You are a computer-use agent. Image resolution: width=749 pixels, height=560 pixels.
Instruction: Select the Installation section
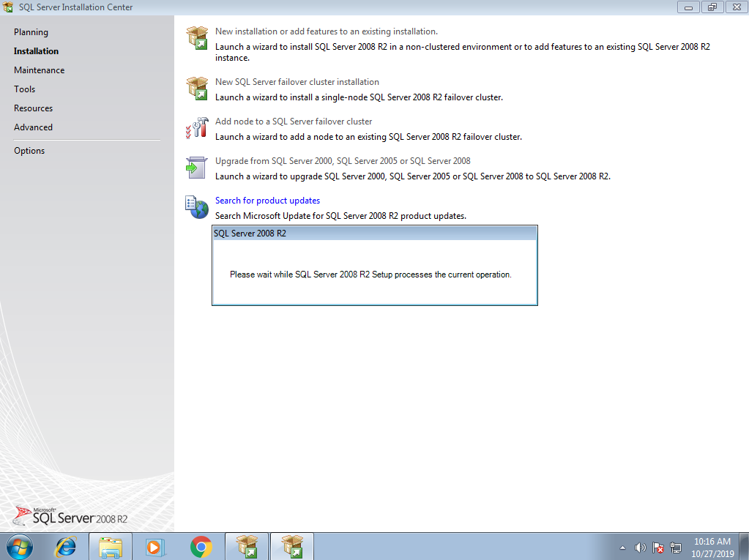37,51
